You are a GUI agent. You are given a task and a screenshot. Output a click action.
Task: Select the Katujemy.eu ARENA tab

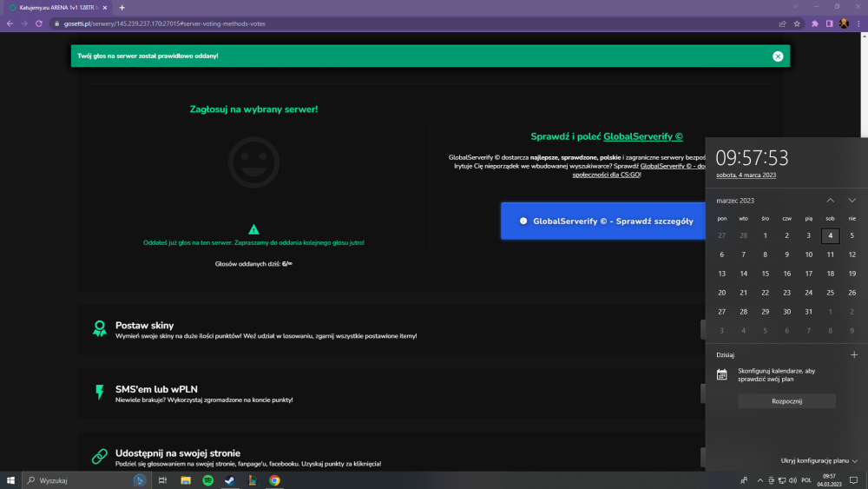coord(57,8)
